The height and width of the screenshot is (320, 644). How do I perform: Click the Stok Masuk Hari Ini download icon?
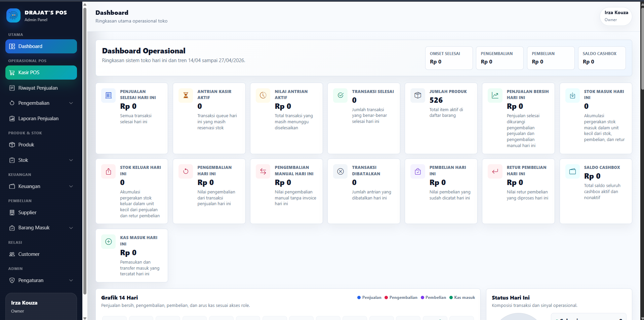tap(572, 95)
